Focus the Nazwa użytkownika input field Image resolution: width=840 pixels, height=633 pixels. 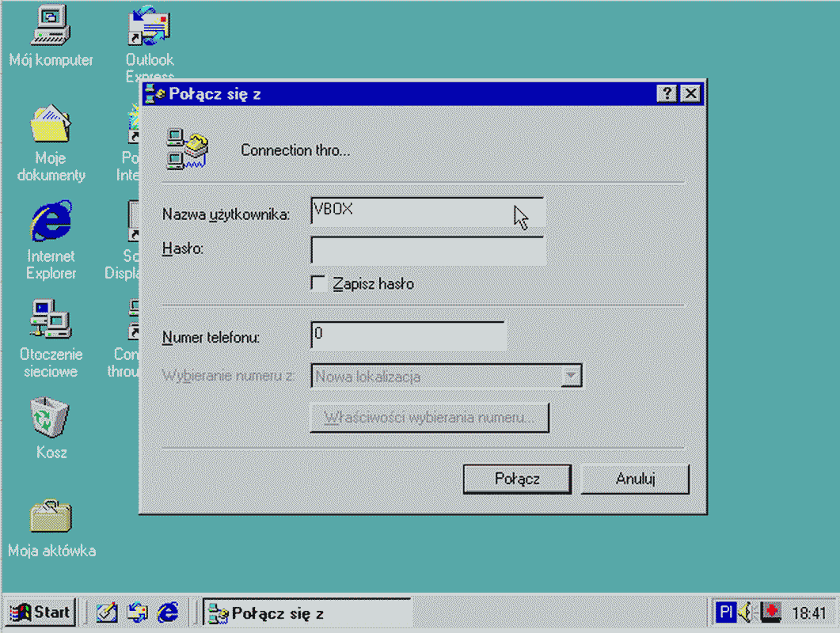click(428, 211)
